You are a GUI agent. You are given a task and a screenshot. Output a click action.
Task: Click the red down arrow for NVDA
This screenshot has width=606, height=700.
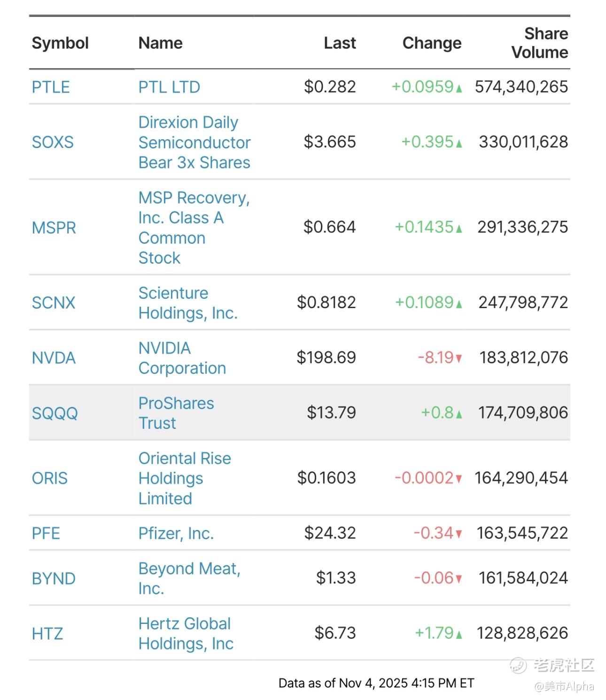pos(459,358)
